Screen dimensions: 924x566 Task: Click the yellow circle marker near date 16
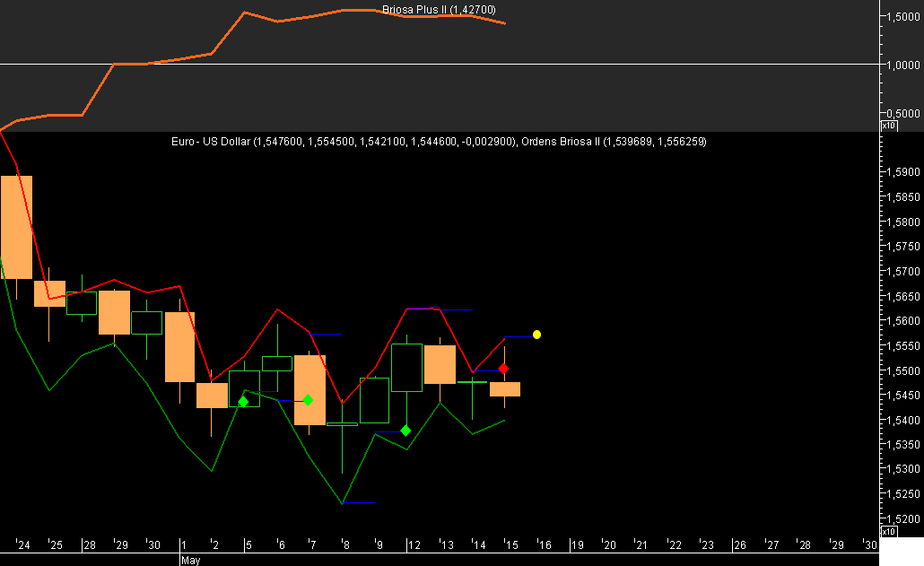(x=536, y=335)
